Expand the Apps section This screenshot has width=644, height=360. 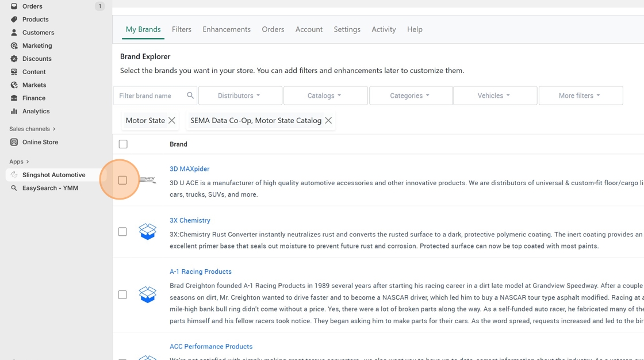click(19, 162)
